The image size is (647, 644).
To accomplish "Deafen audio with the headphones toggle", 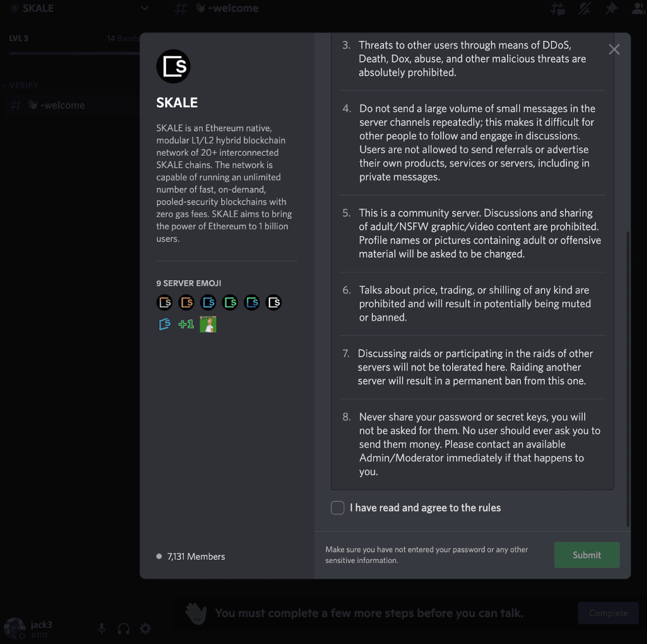I will tap(123, 628).
